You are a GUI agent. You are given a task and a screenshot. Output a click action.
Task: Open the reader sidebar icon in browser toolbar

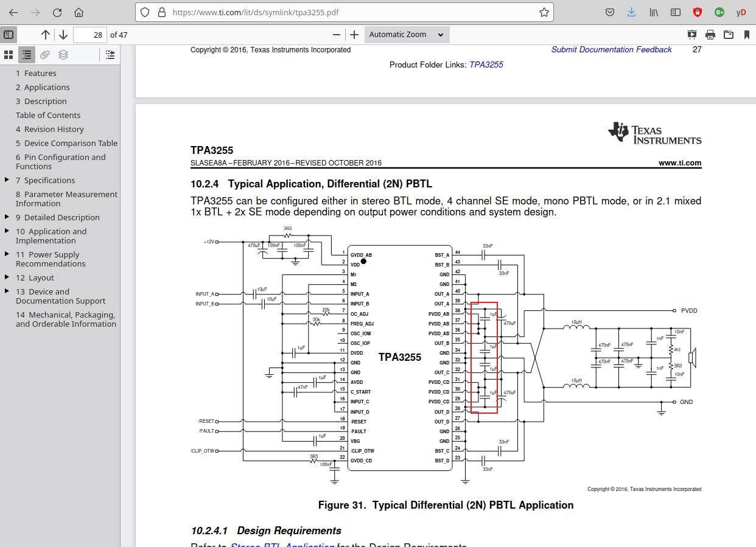point(675,12)
